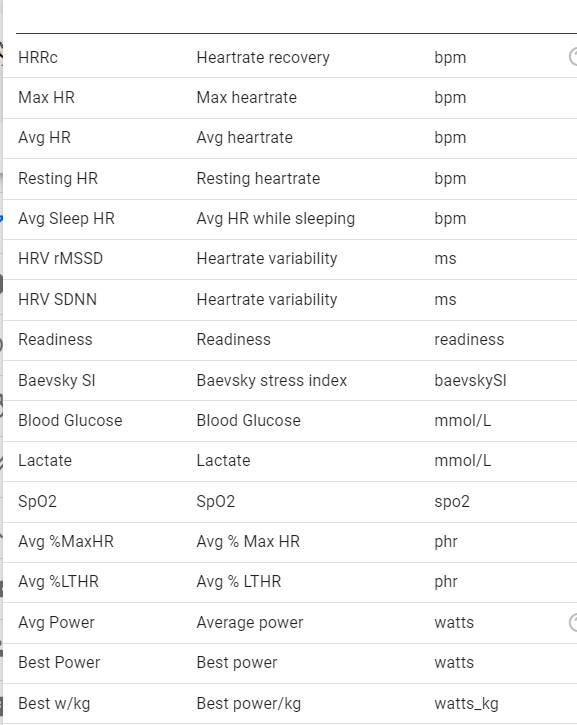The width and height of the screenshot is (577, 725).
Task: Select Avg Sleep HR in the list
Action: click(290, 219)
